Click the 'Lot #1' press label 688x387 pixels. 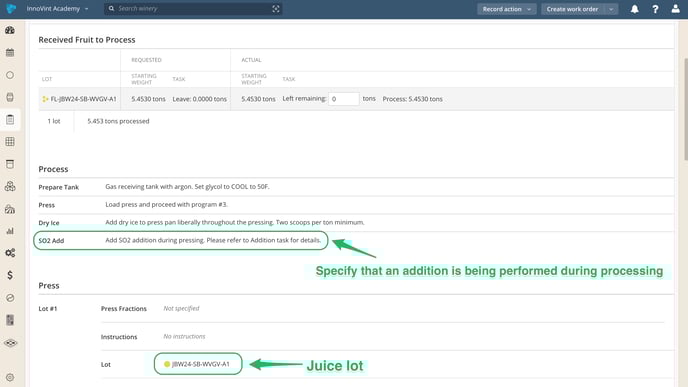pyautogui.click(x=48, y=308)
